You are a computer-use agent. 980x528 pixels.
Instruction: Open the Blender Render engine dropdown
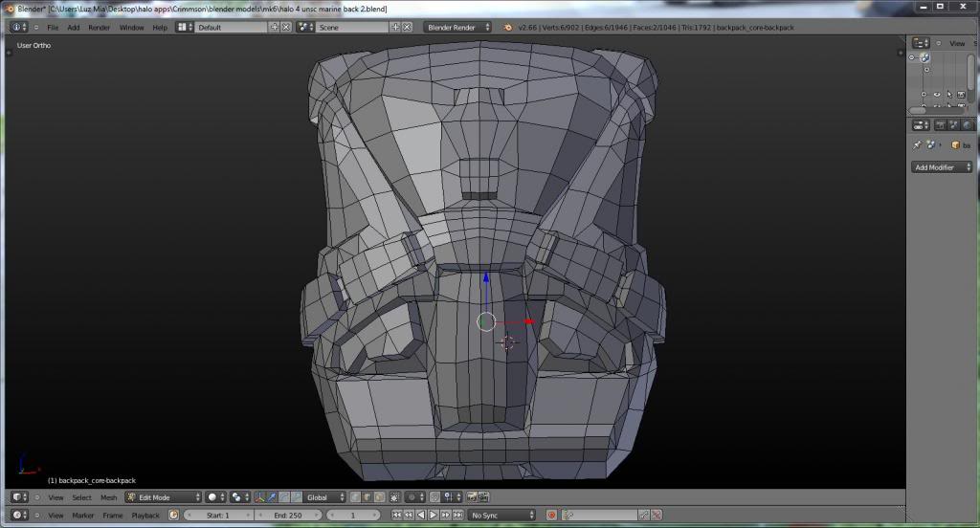(457, 28)
